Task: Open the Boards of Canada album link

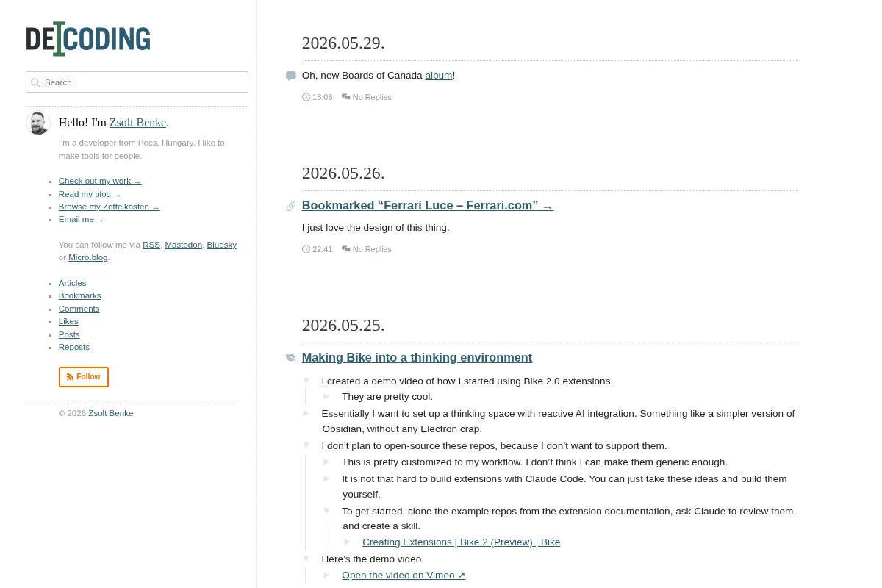Action: click(x=439, y=75)
